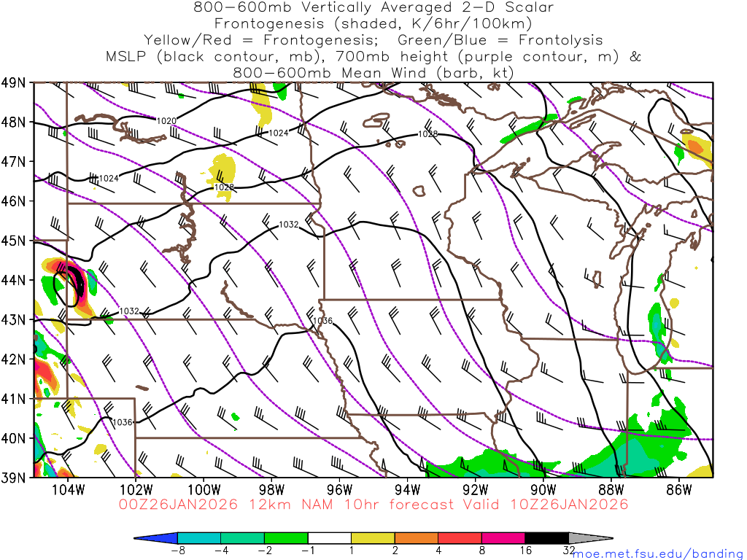The height and width of the screenshot is (560, 747).
Task: Pick the cyan swatch between -8 and -4
Action: (x=199, y=538)
